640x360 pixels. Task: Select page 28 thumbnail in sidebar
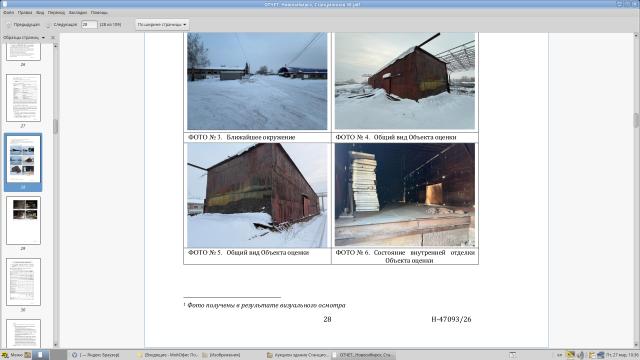(x=23, y=159)
